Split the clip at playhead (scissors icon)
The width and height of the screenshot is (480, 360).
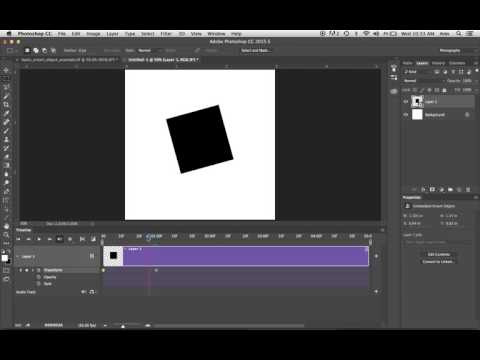click(82, 239)
